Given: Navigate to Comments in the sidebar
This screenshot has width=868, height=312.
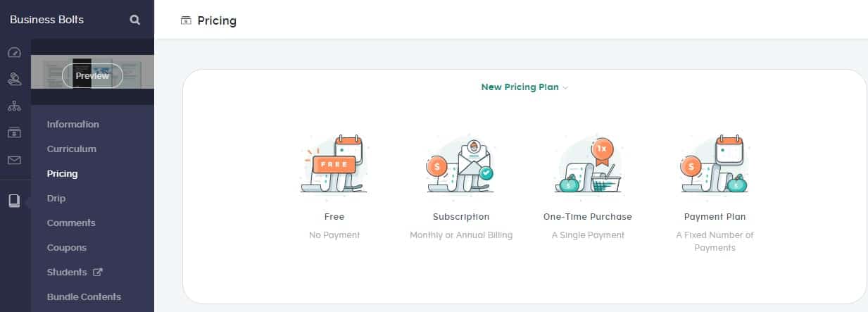Looking at the screenshot, I should 71,223.
